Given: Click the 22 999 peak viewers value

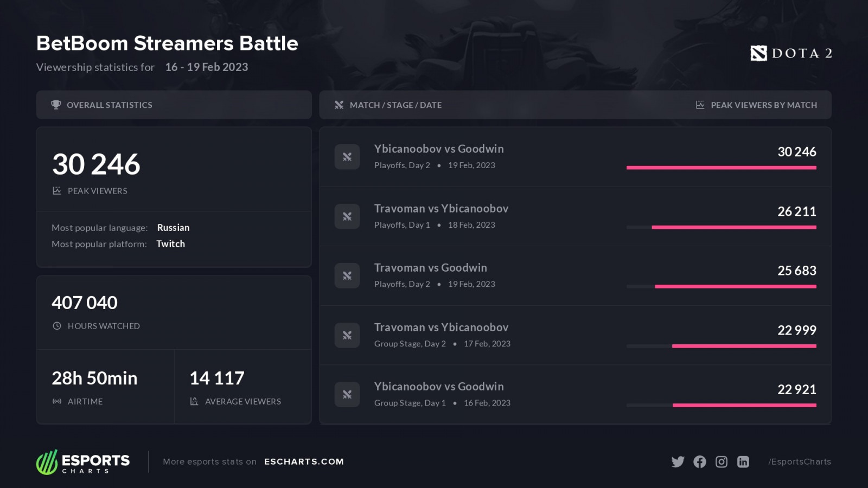Looking at the screenshot, I should tap(796, 330).
